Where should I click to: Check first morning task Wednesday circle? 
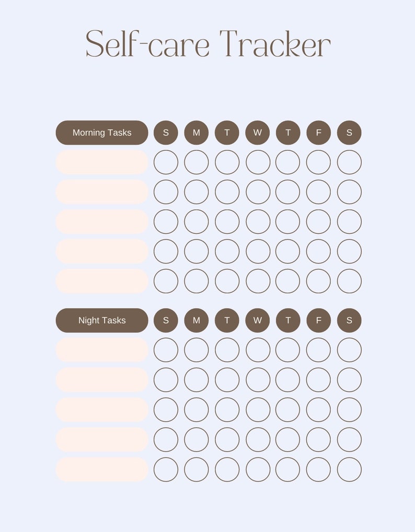coord(258,162)
